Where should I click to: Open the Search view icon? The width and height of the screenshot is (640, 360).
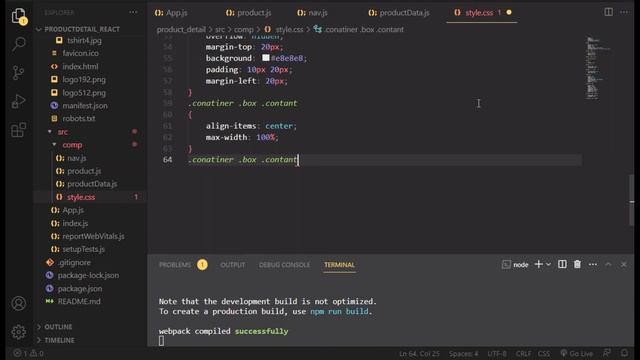point(19,44)
